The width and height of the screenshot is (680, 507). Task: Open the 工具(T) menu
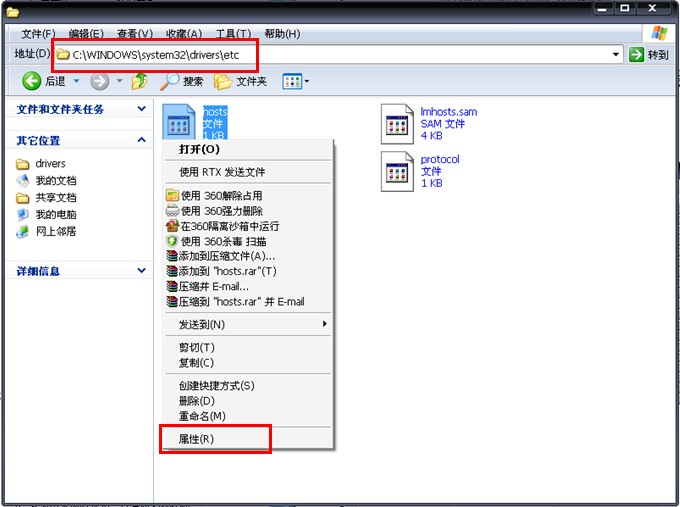(x=233, y=34)
